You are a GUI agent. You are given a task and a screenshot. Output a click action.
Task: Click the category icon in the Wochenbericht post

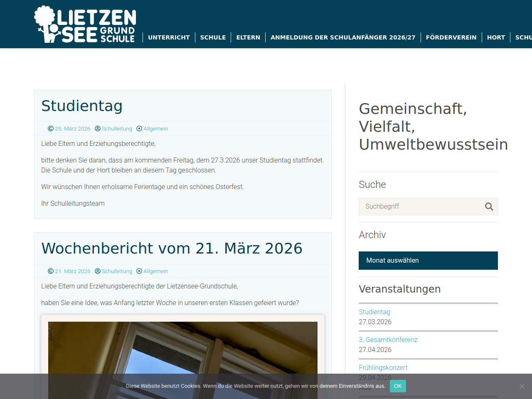[x=139, y=271]
